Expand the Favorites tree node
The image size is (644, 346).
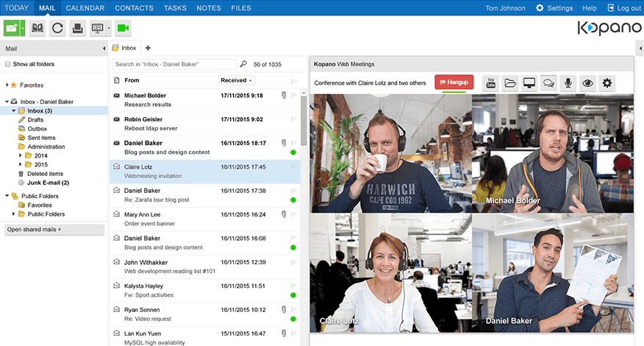[x=7, y=85]
